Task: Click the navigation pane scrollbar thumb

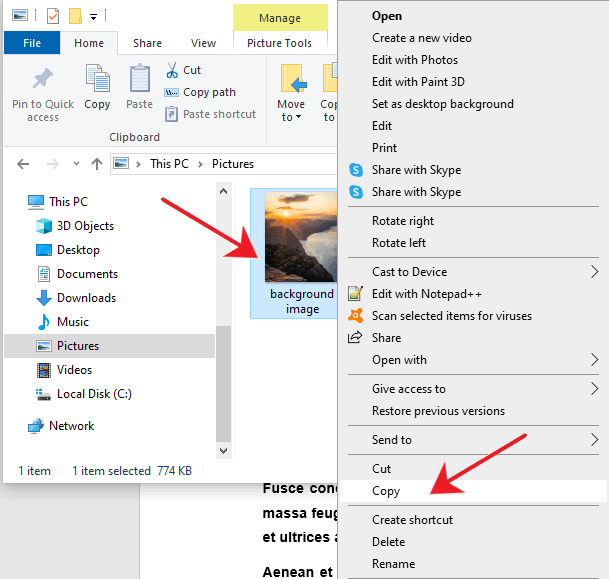Action: (223, 384)
